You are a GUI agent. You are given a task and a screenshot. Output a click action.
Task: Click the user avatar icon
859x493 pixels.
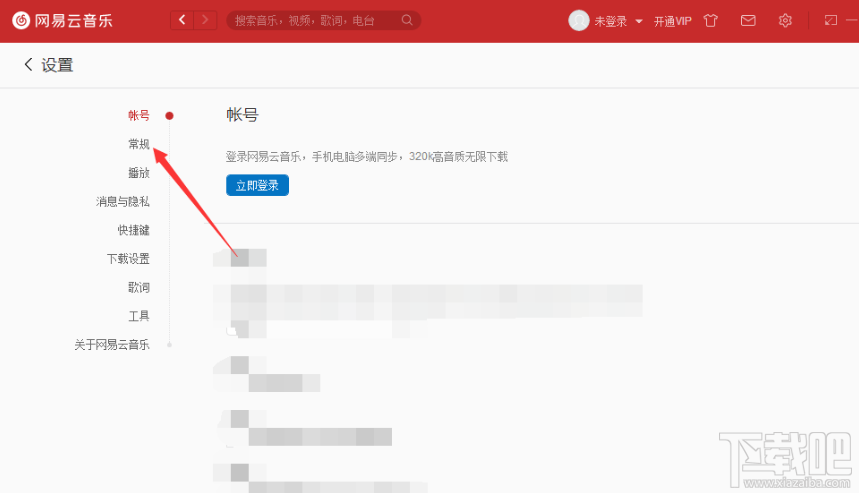pyautogui.click(x=579, y=21)
